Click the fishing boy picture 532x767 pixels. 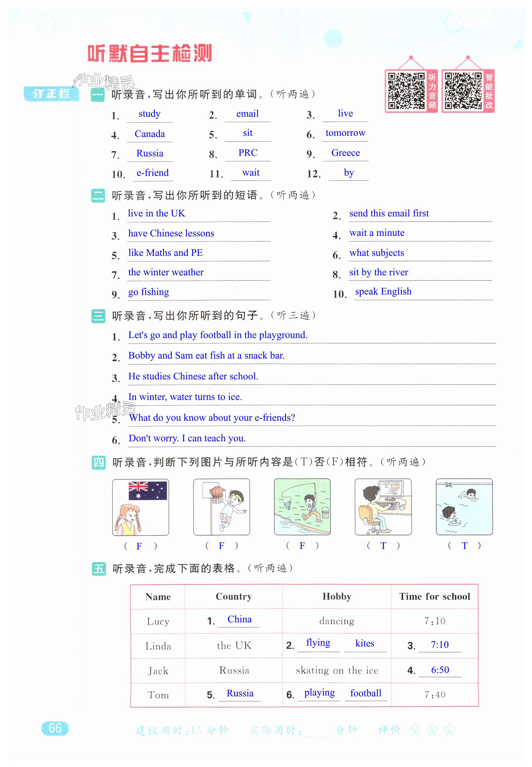[302, 507]
